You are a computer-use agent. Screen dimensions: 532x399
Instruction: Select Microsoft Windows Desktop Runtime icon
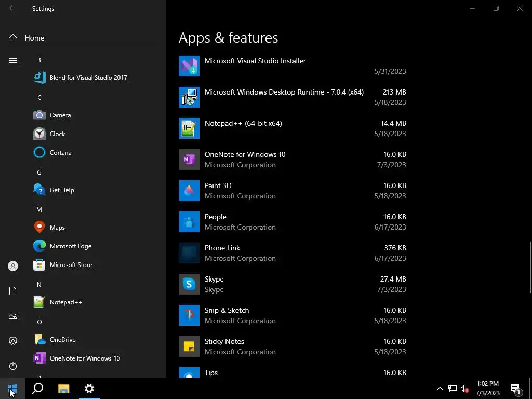point(189,97)
